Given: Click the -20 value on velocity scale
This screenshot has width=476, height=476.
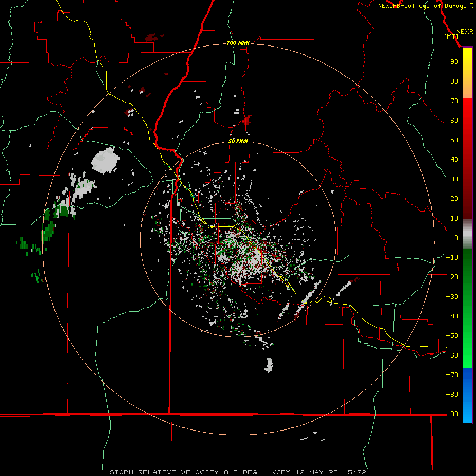Looking at the screenshot, I should point(452,277).
